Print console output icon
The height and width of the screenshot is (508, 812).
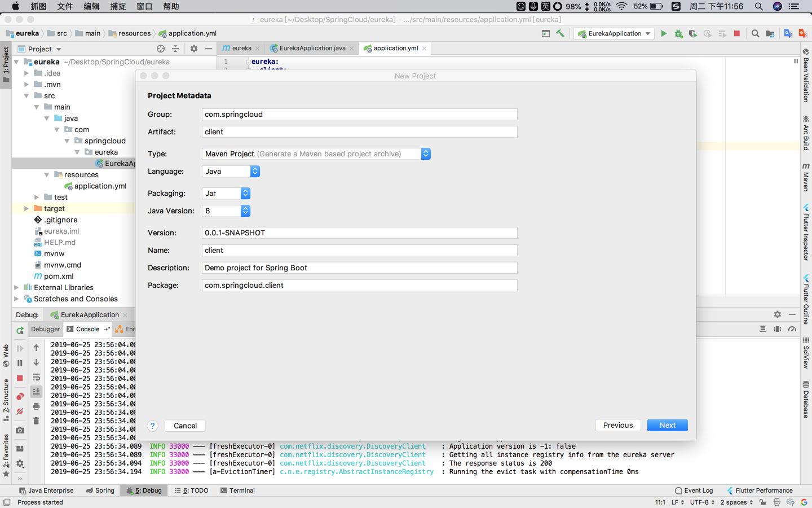36,406
